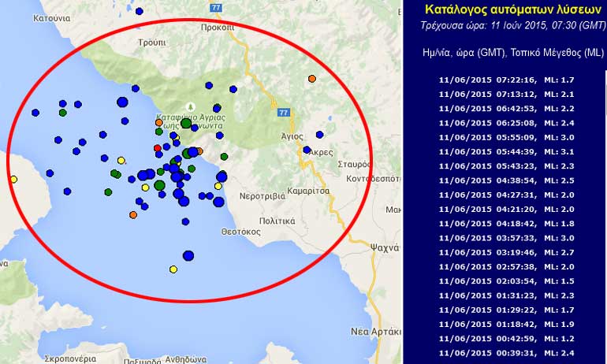Select the yellow marker at the left map edge
607x364 pixels.
tap(13, 180)
